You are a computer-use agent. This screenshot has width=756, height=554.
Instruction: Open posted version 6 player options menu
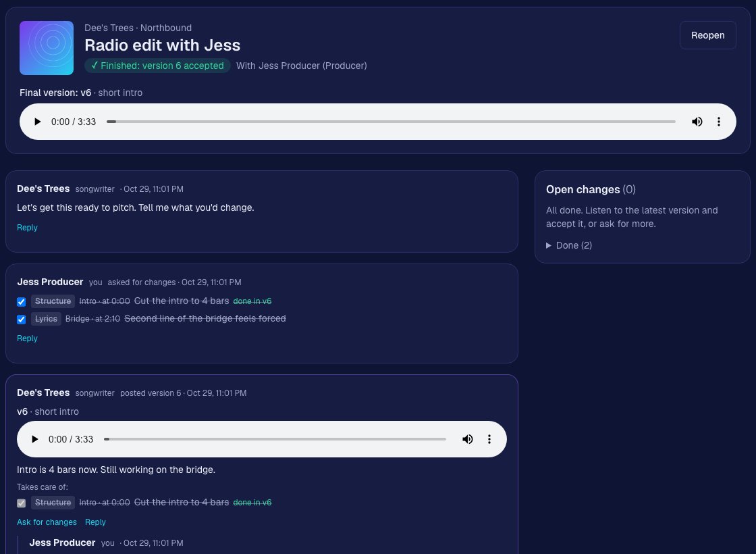[489, 439]
